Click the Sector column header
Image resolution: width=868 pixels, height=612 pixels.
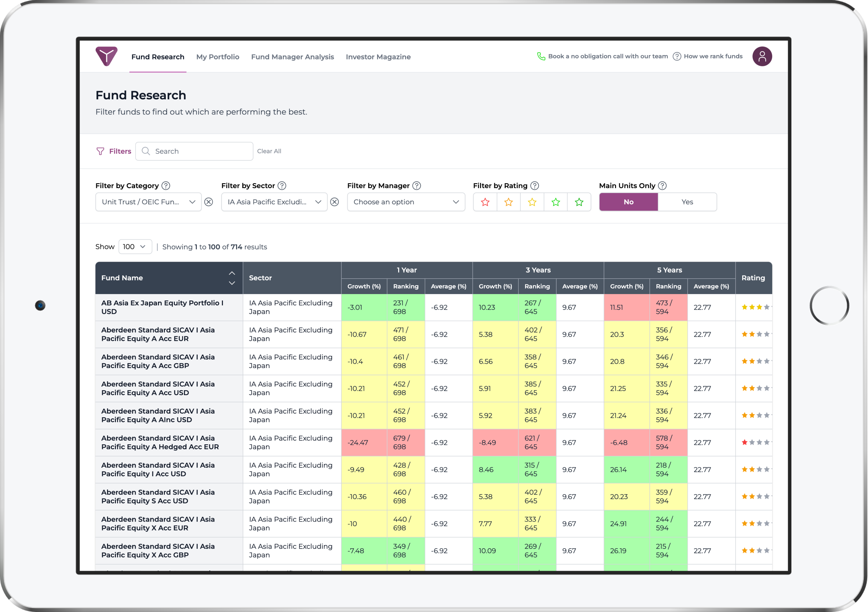pos(292,278)
